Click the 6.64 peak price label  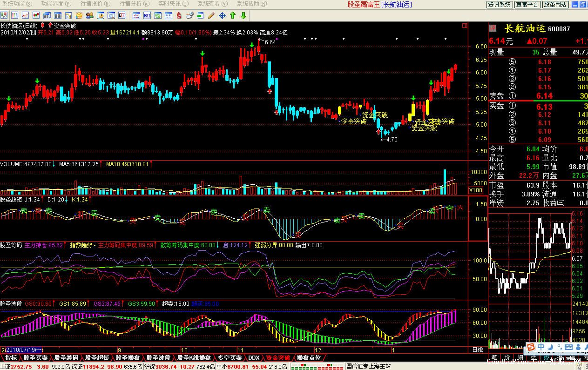tap(270, 42)
